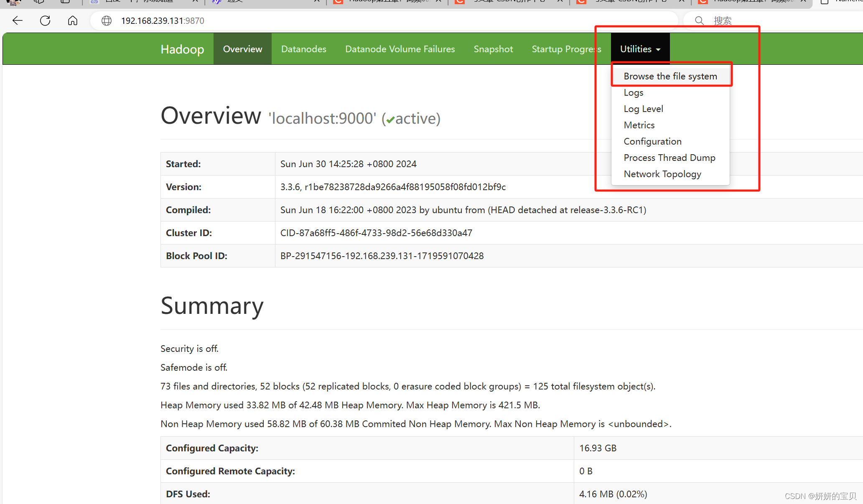Select the Overview navigation tab

242,49
